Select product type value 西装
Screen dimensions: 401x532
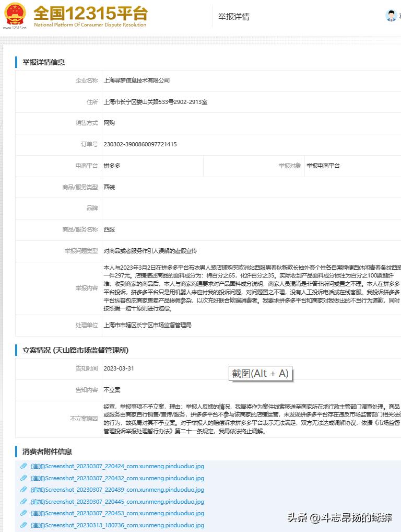tap(109, 187)
